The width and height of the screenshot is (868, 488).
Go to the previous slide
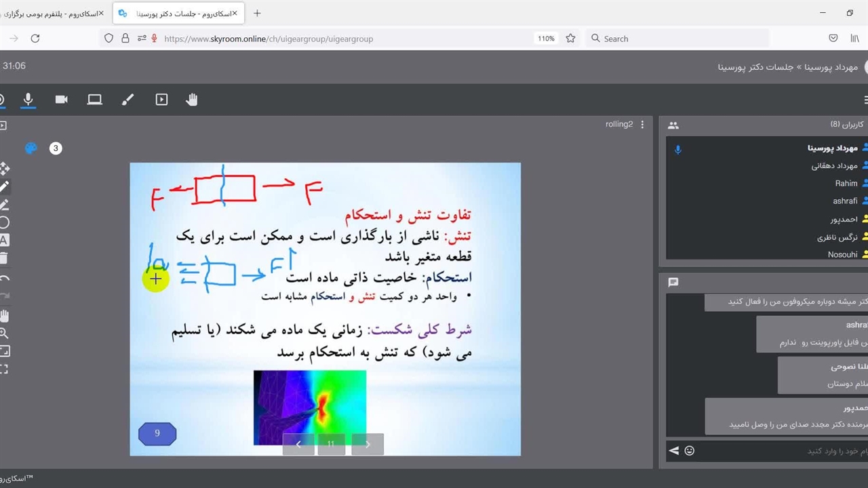(298, 444)
